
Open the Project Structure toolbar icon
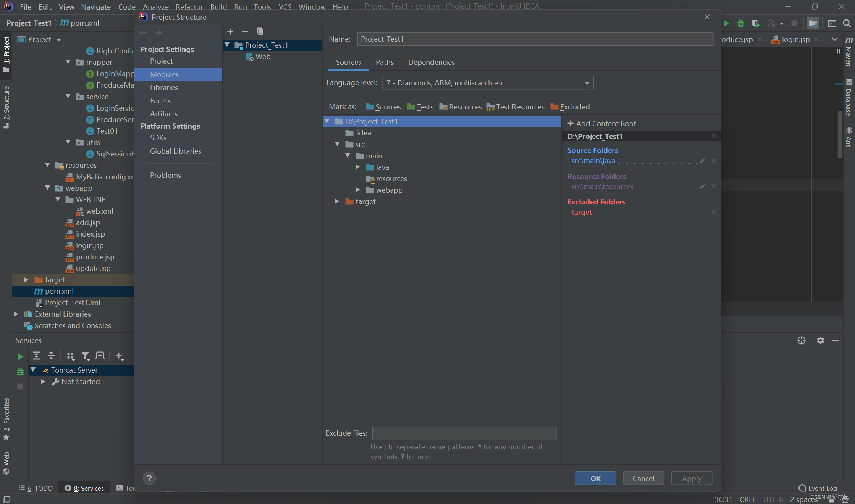point(813,23)
